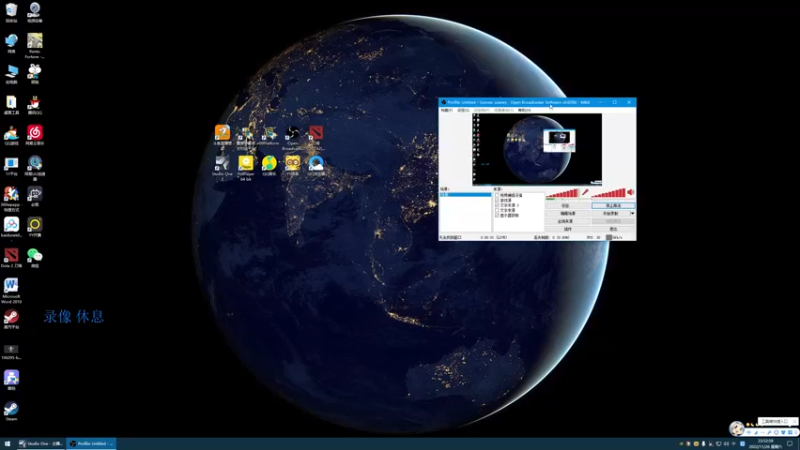Screen dimensions: 800x450
Task: Click the 设置... button in OBS
Action: pos(567,206)
